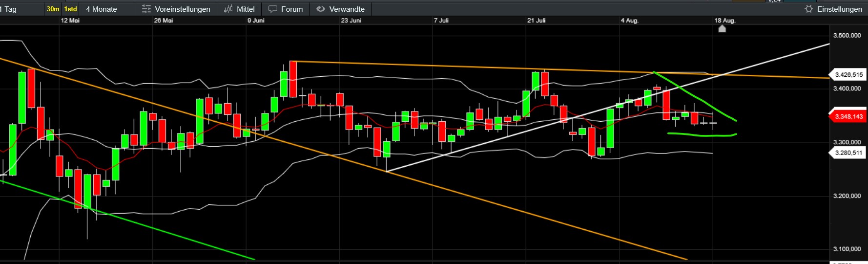This screenshot has width=868, height=264.
Task: Select the 1std chart interval
Action: tap(71, 9)
